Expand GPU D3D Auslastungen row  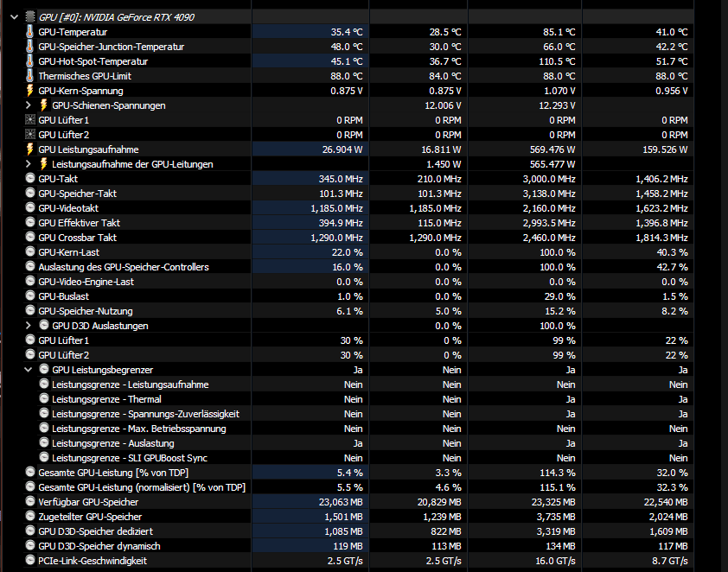pos(29,325)
